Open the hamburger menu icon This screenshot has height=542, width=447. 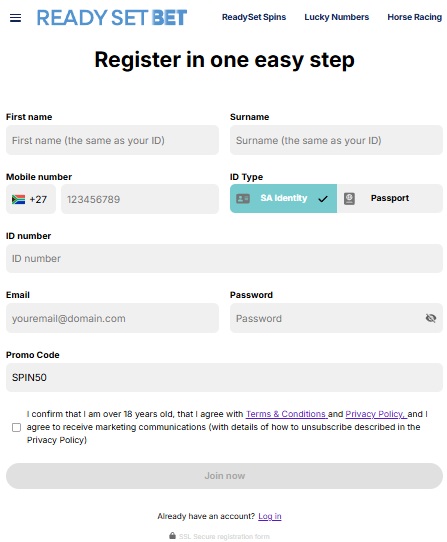click(15, 18)
